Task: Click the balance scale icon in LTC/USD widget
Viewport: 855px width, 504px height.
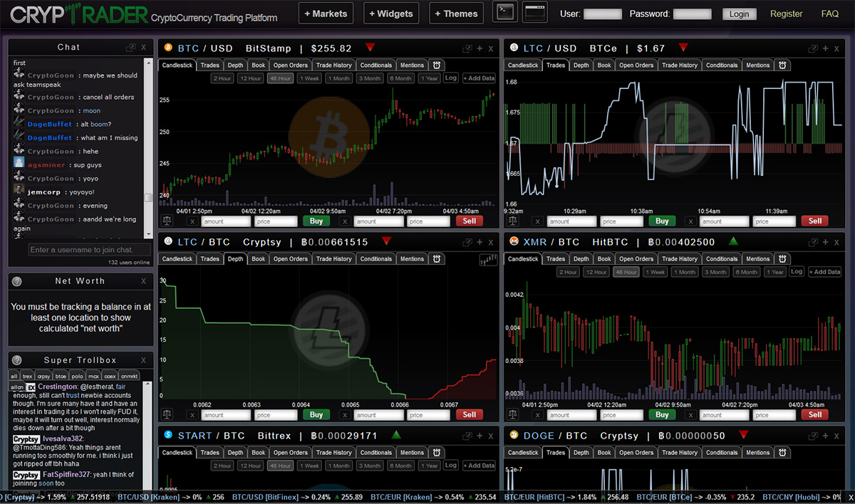Action: click(512, 221)
